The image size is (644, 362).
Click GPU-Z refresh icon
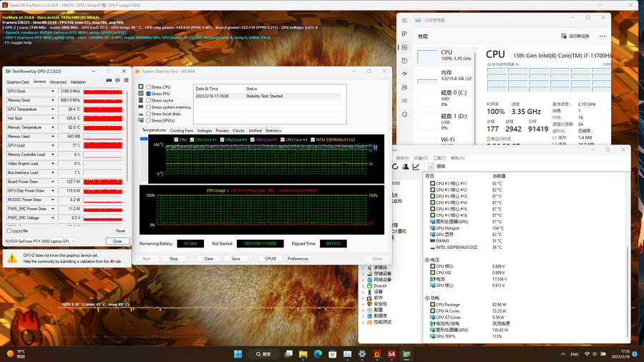pos(117,80)
